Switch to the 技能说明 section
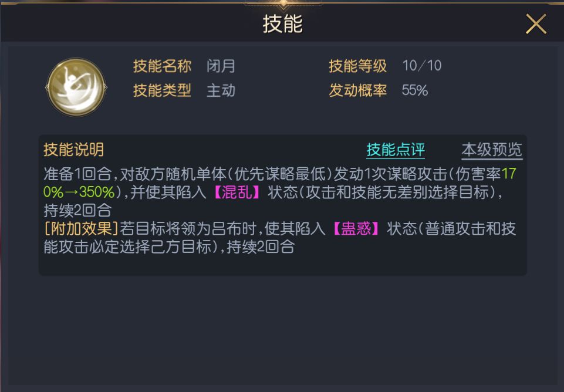This screenshot has height=392, width=564. click(x=72, y=148)
